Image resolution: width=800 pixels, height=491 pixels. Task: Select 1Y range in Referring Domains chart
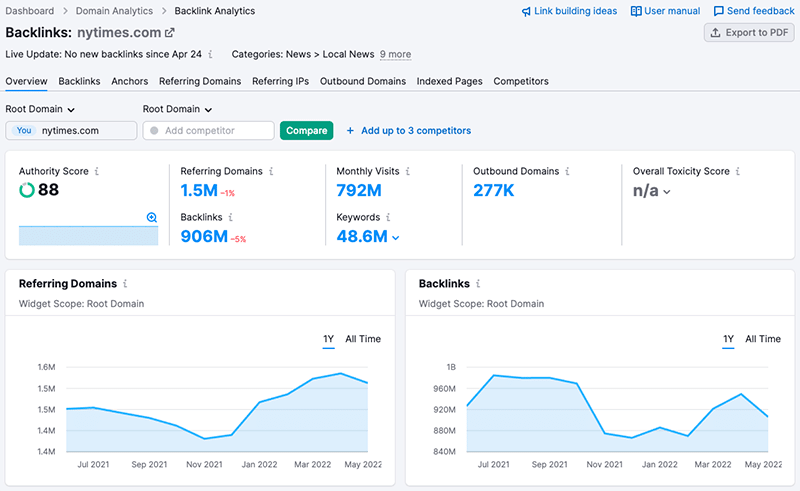pos(329,339)
